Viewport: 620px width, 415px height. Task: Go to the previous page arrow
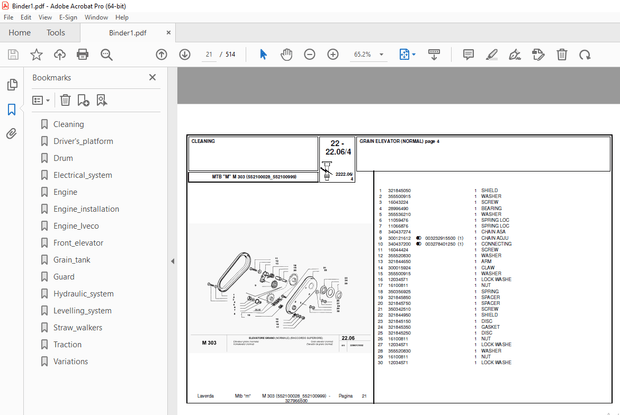161,55
